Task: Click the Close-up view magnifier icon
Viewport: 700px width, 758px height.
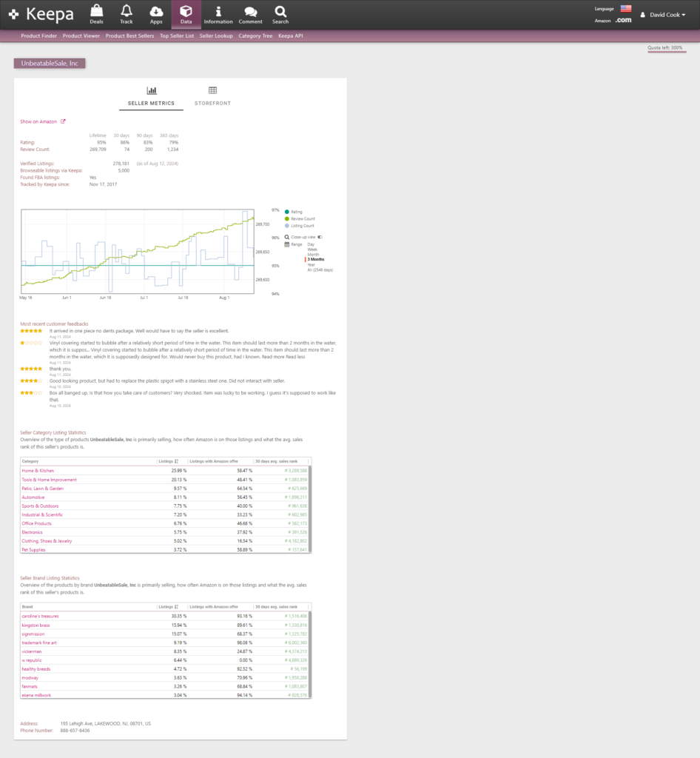Action: point(287,237)
